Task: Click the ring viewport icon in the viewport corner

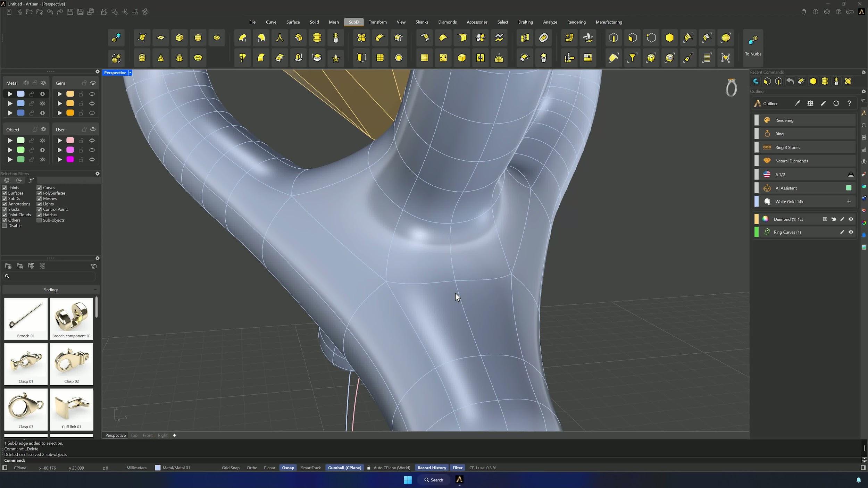Action: point(731,87)
